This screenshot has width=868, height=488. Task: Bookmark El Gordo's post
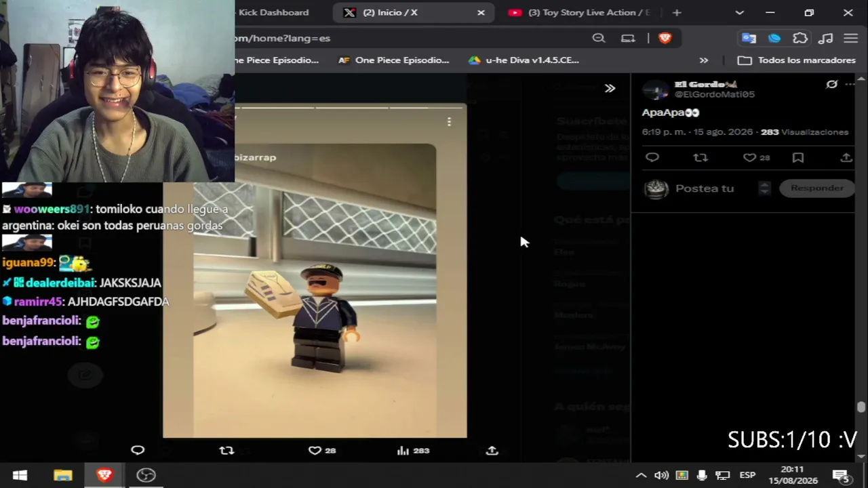point(798,157)
